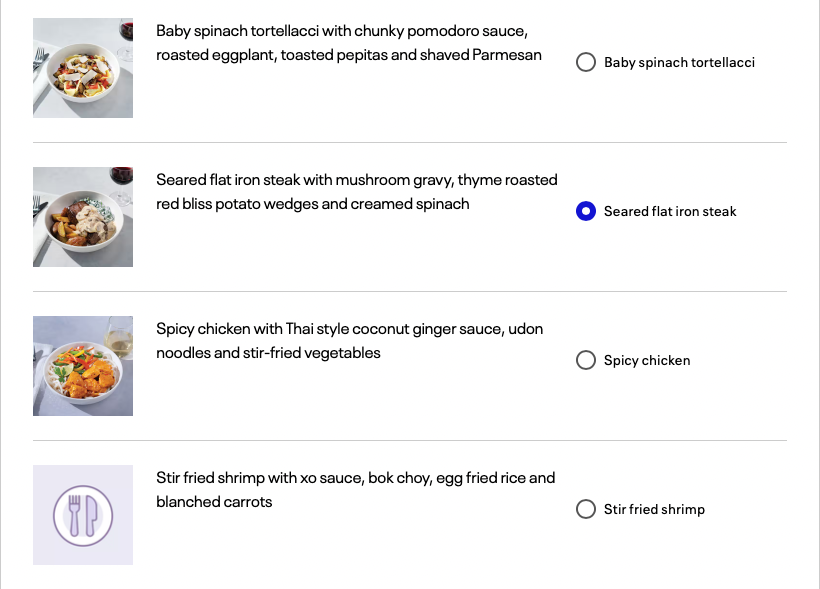The height and width of the screenshot is (589, 820).
Task: Click the fork and knife placeholder icon
Action: 83,516
